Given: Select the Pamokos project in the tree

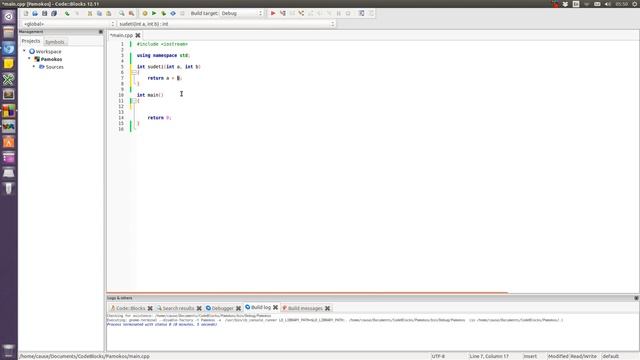Looking at the screenshot, I should click(51, 59).
